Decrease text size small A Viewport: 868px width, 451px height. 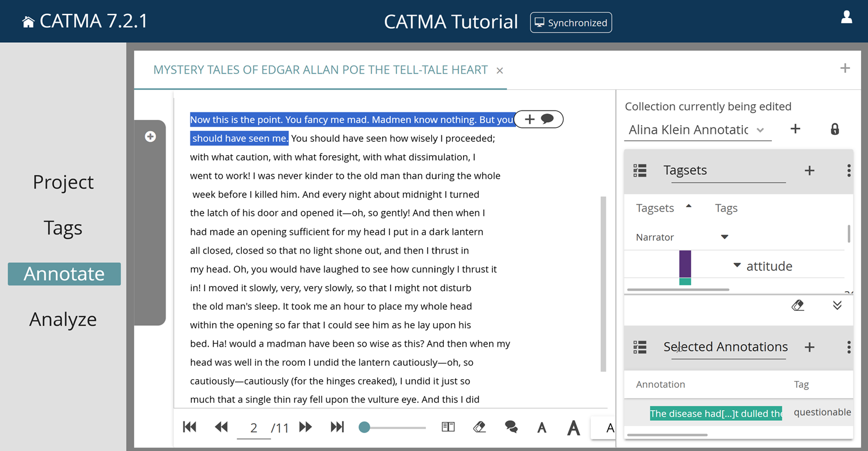click(542, 428)
